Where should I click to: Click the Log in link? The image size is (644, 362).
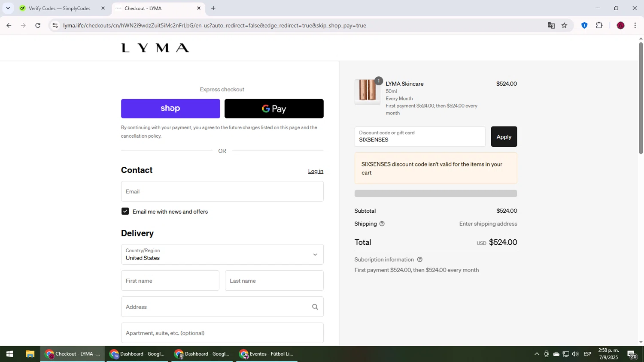click(316, 171)
